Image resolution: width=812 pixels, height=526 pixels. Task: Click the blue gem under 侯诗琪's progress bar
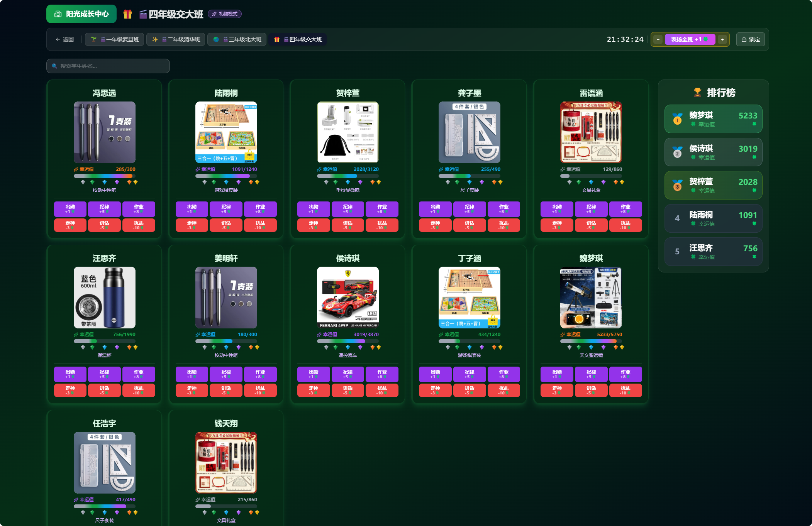tap(348, 347)
